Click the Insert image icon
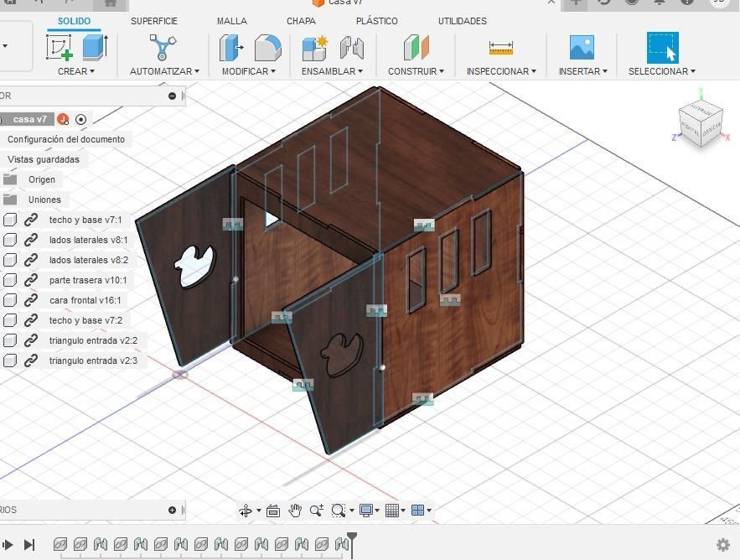740x560 pixels. [x=582, y=47]
